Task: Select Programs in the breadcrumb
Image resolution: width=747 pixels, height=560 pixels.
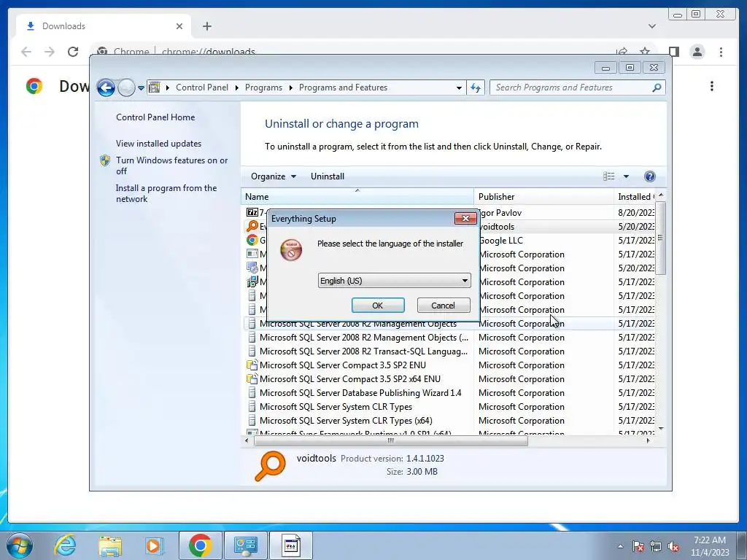Action: click(x=263, y=87)
